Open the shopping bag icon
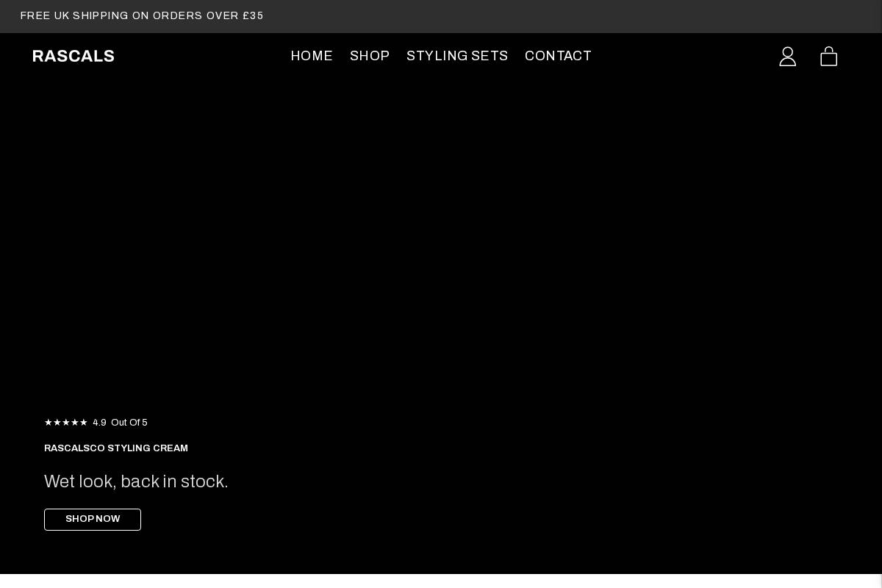 pyautogui.click(x=828, y=57)
